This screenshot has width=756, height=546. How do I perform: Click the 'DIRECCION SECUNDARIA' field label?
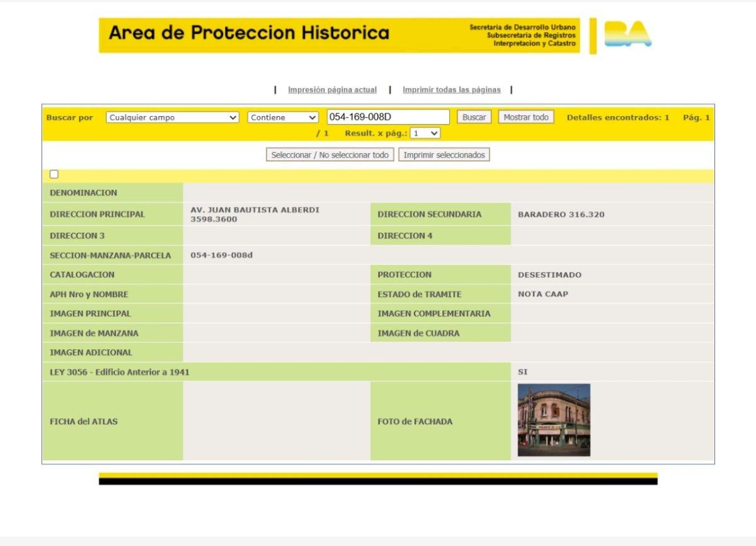click(429, 214)
